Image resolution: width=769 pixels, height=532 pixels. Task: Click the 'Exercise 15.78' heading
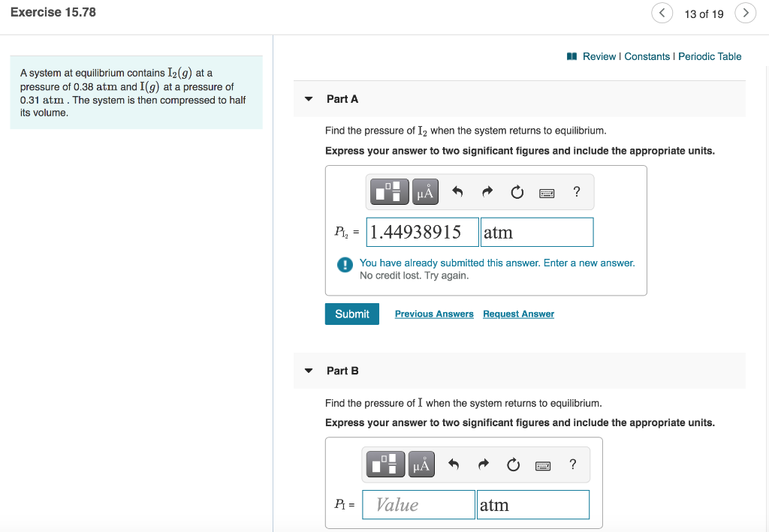pos(53,12)
